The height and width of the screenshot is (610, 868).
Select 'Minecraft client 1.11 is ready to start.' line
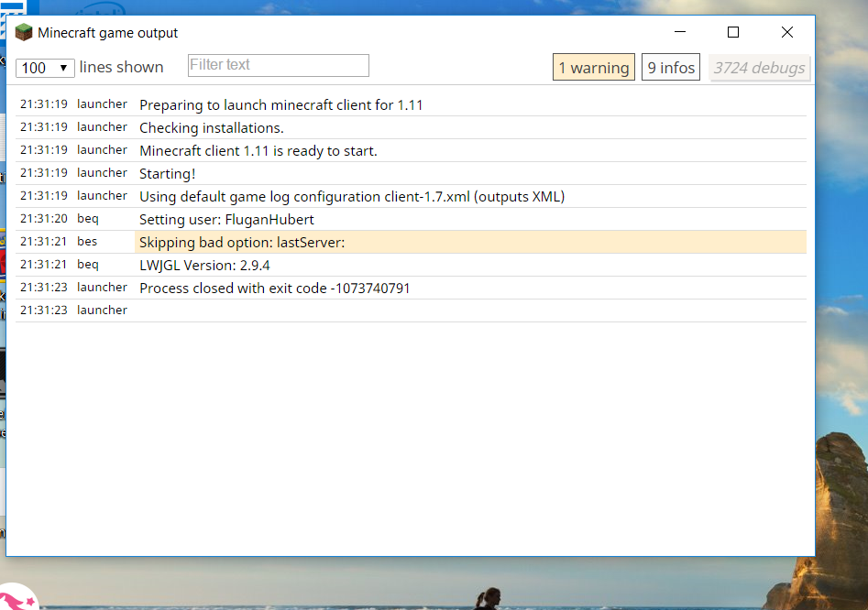click(411, 150)
